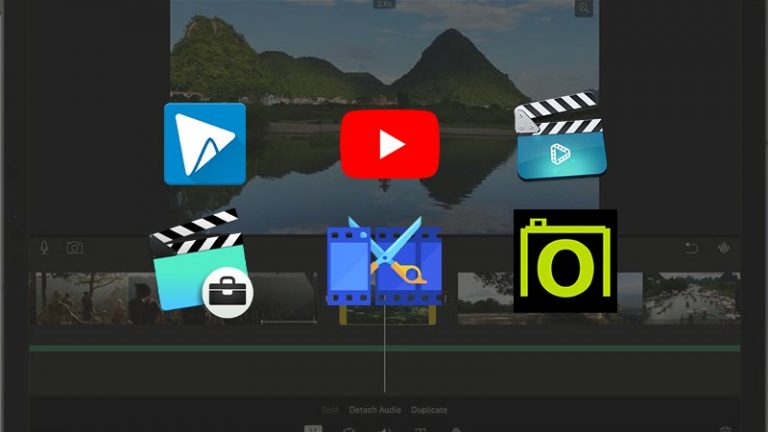Image resolution: width=768 pixels, height=432 pixels.
Task: Select the last river clip thumbnail
Action: pyautogui.click(x=691, y=298)
